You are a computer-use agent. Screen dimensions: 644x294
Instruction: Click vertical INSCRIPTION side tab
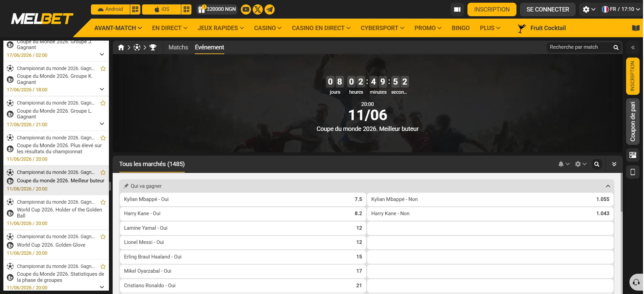pos(632,76)
